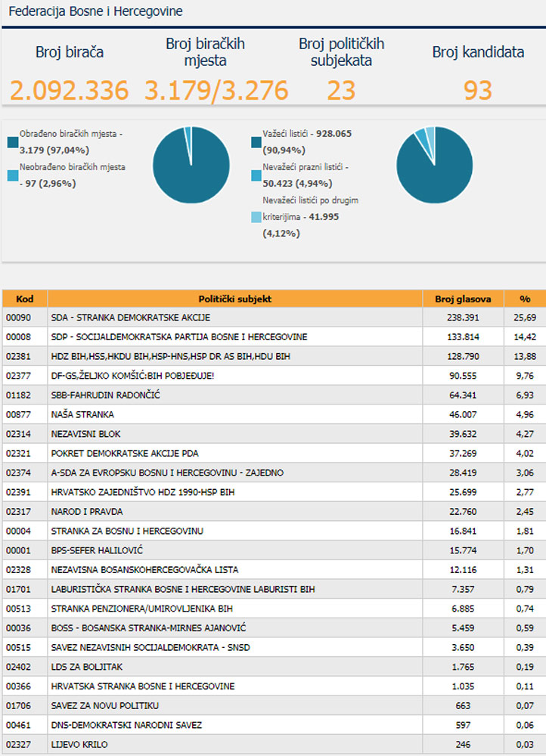Viewport: 546px width, 756px height.
Task: Click percentage value 4,96
Action: (525, 414)
